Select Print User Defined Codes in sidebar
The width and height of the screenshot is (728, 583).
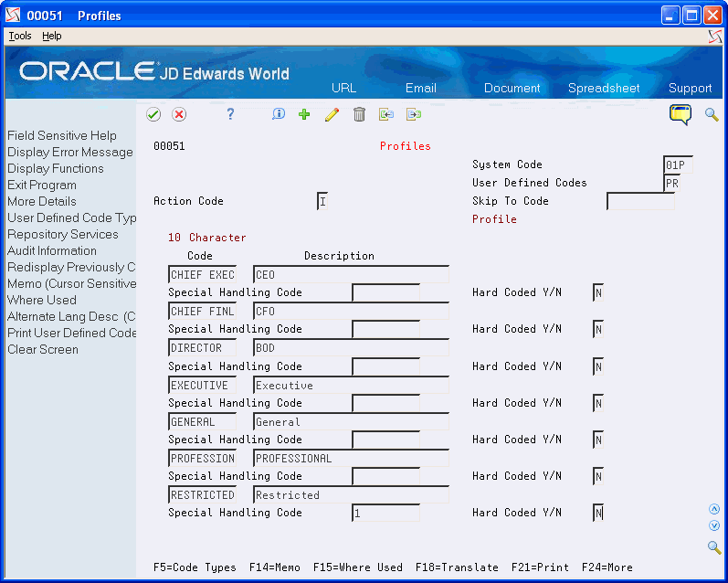click(x=71, y=333)
